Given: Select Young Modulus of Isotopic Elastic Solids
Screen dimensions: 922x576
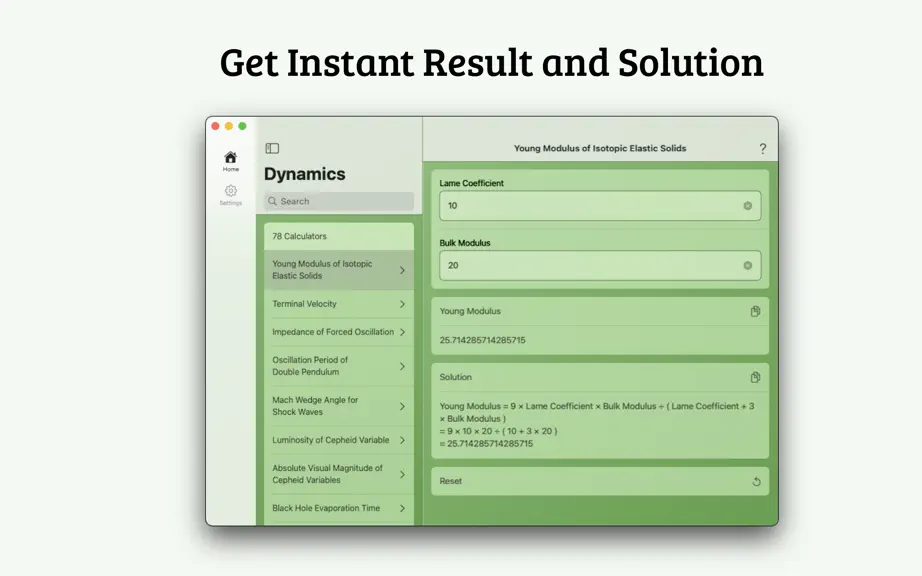Looking at the screenshot, I should 339,270.
